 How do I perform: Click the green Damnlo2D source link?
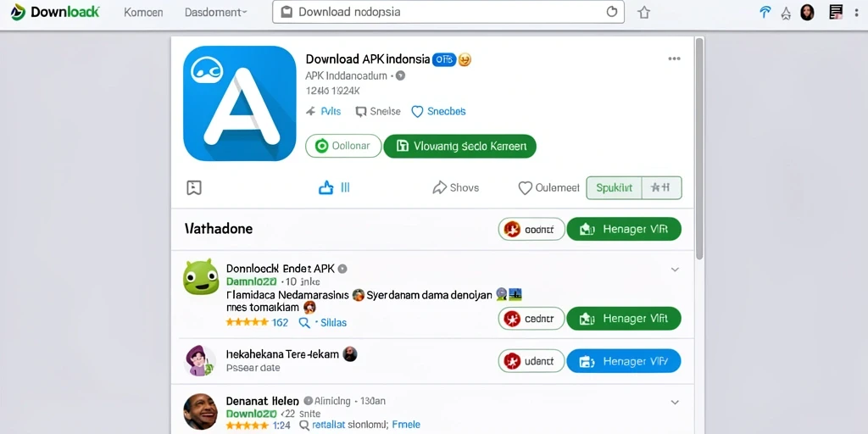[251, 281]
